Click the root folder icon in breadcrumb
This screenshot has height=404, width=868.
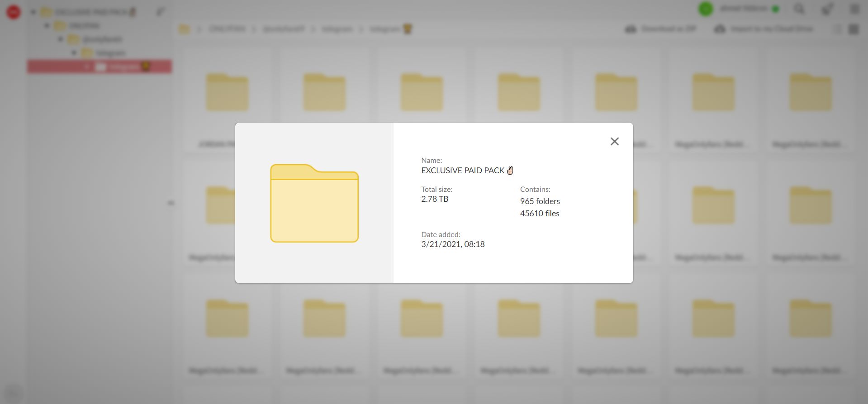184,29
